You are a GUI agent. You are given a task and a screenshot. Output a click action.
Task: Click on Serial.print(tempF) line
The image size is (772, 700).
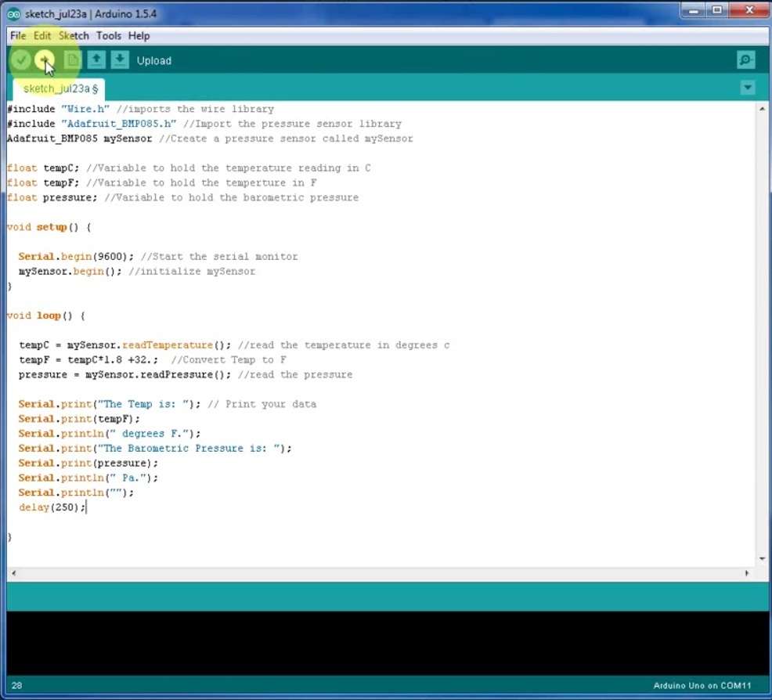tap(79, 419)
